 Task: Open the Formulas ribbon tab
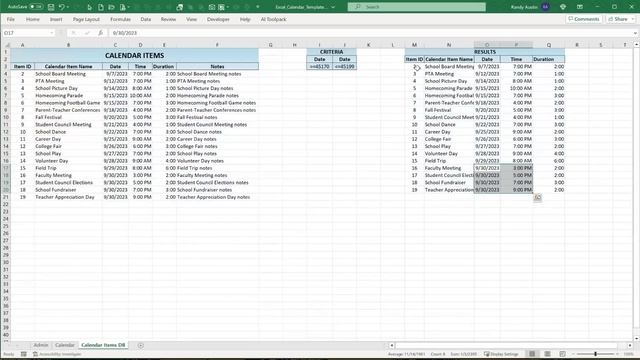(x=120, y=19)
